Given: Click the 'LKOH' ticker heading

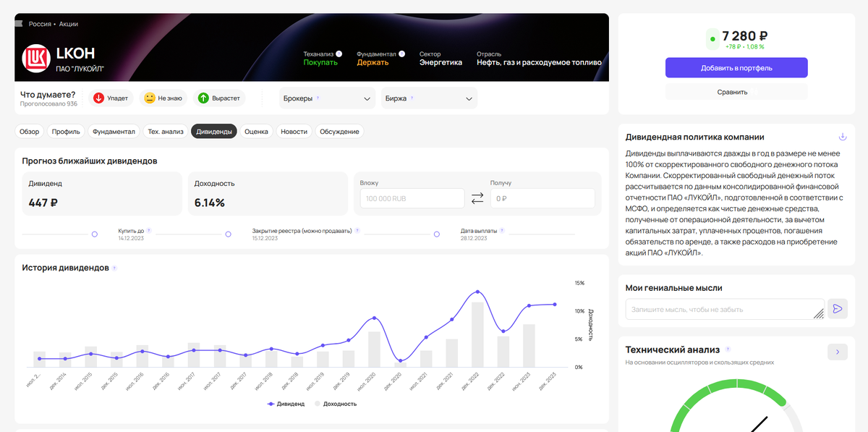Looking at the screenshot, I should (75, 53).
